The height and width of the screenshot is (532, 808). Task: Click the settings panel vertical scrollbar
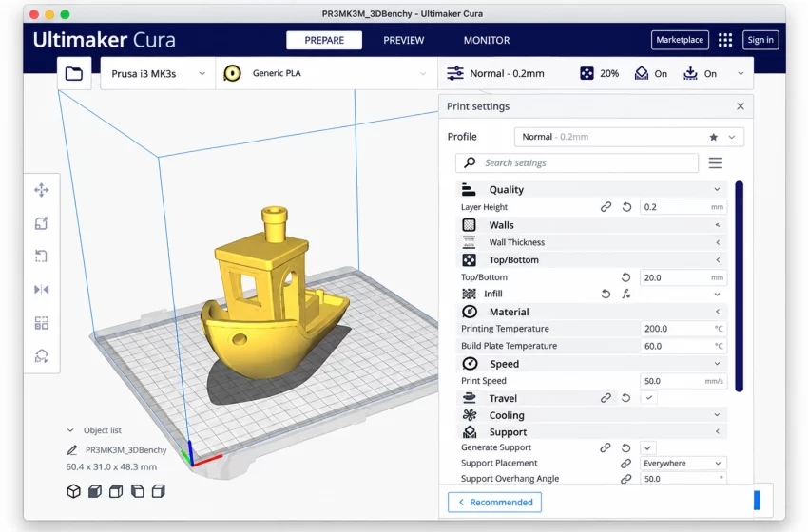[x=740, y=286]
